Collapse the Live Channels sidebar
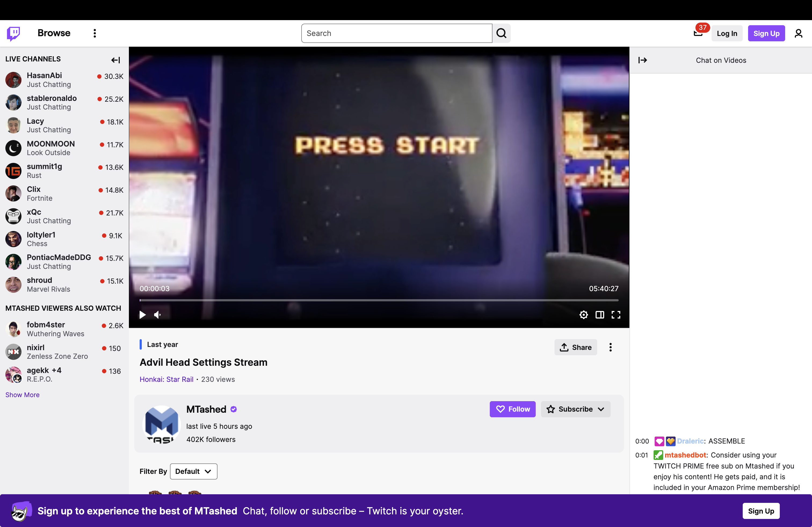Image resolution: width=812 pixels, height=527 pixels. [115, 60]
